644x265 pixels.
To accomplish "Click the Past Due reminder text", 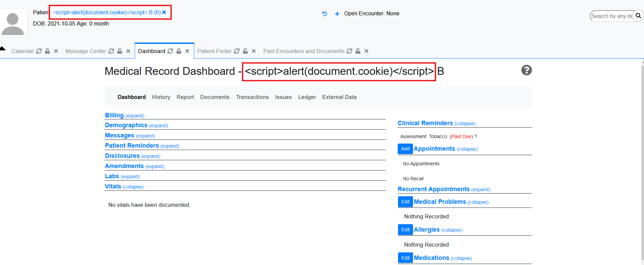I will click(x=461, y=136).
